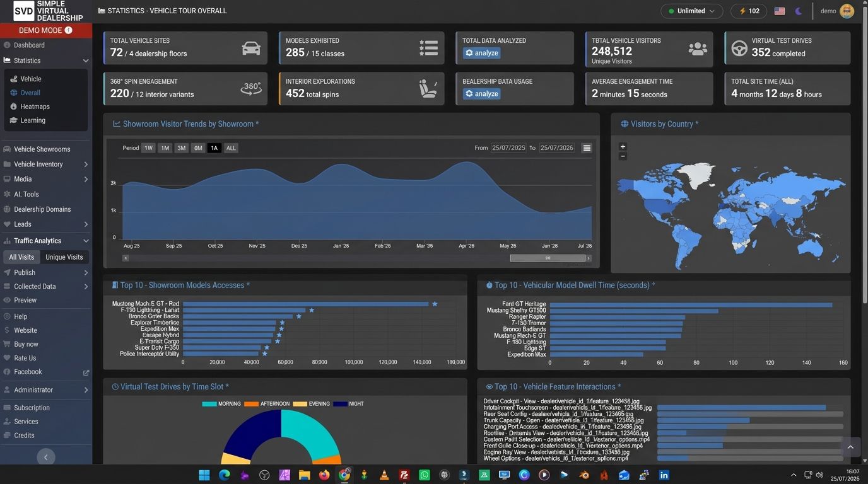Click the AFTERNOON legend color swatch
This screenshot has height=484, width=868.
click(251, 404)
